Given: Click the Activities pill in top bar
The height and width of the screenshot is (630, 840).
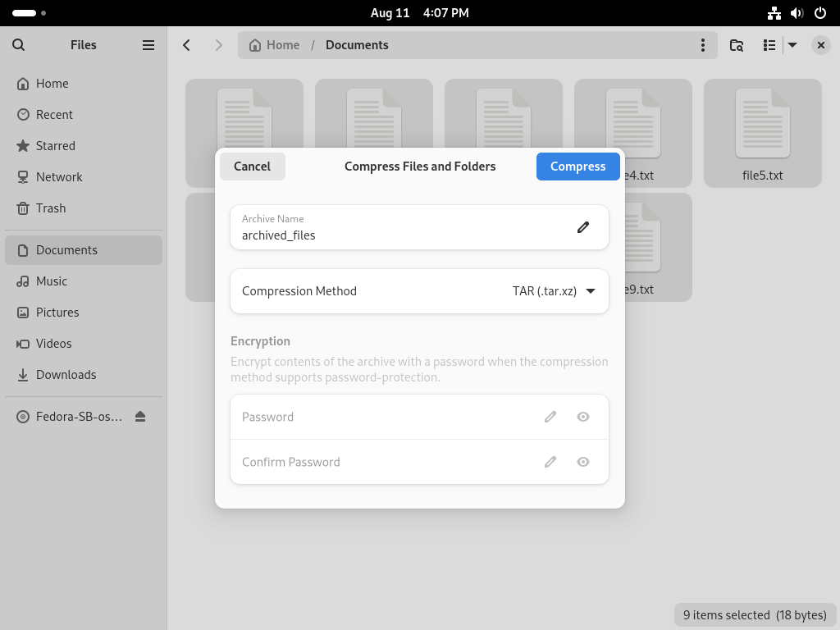Looking at the screenshot, I should coord(29,13).
